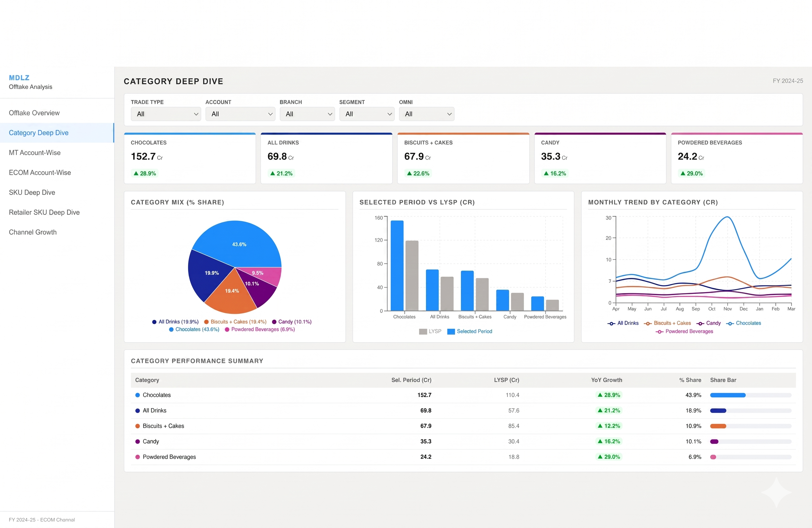Toggle Chocolates (43.6%) pie legend

pos(194,329)
